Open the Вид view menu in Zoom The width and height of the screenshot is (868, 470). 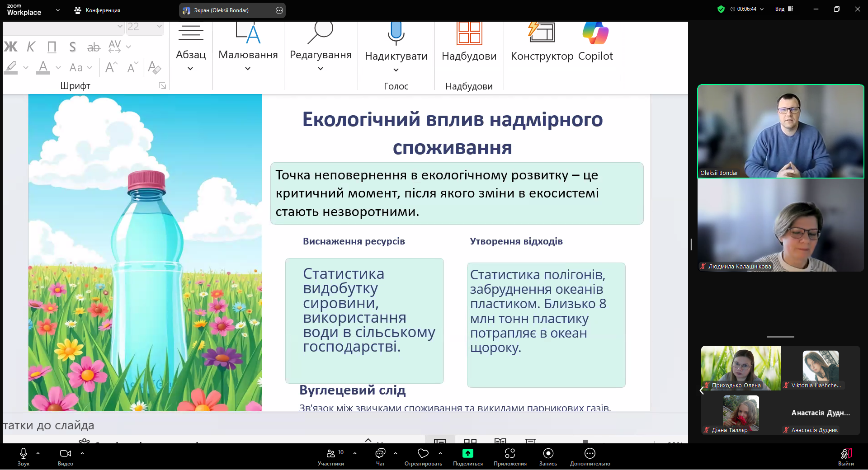click(x=782, y=9)
